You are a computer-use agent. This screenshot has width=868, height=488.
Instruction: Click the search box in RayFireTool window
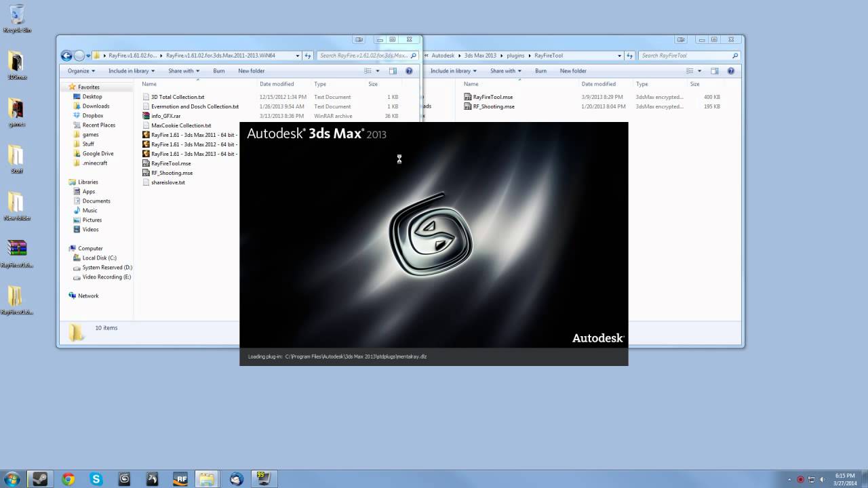(689, 56)
